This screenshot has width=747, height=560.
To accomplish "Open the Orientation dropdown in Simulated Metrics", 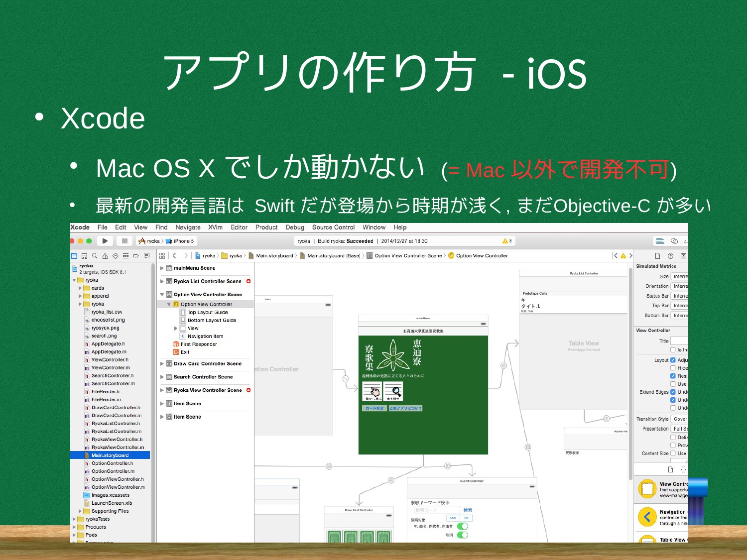I will pos(679,286).
